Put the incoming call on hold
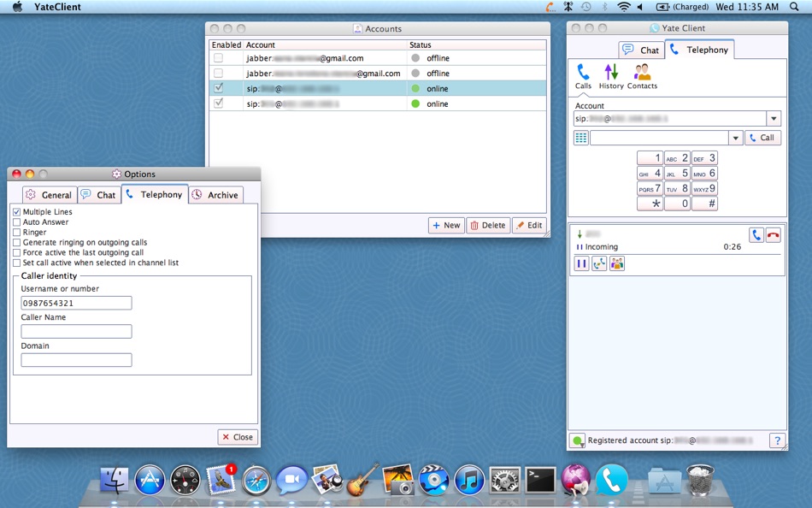 [581, 264]
